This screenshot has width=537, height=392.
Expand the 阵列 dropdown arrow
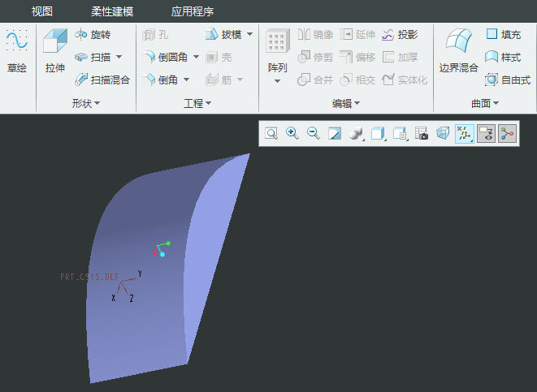pyautogui.click(x=277, y=81)
